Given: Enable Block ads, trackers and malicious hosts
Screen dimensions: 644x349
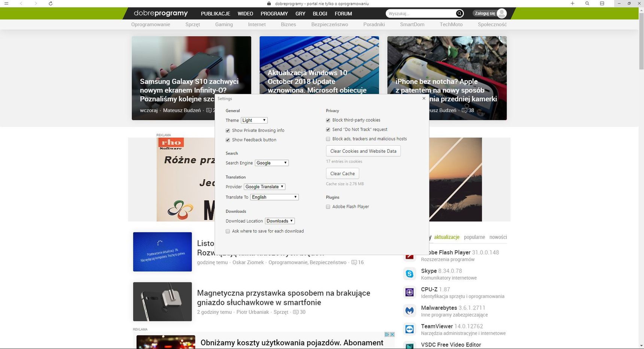Looking at the screenshot, I should point(328,139).
